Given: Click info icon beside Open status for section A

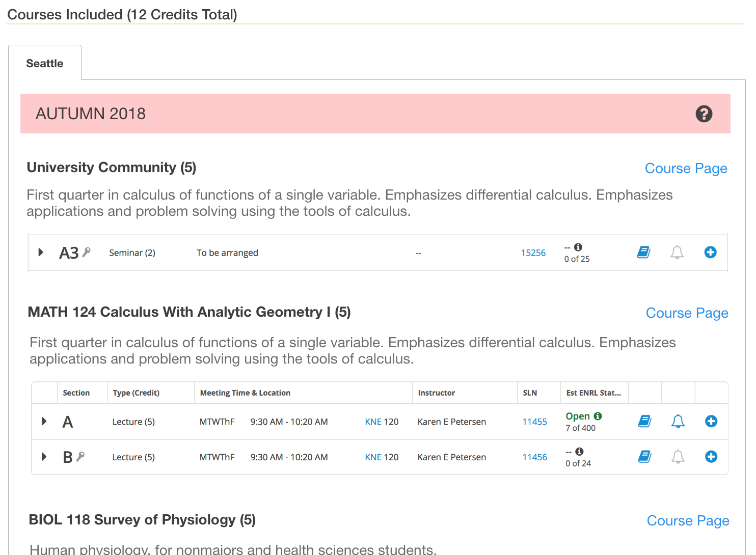Looking at the screenshot, I should [598, 416].
